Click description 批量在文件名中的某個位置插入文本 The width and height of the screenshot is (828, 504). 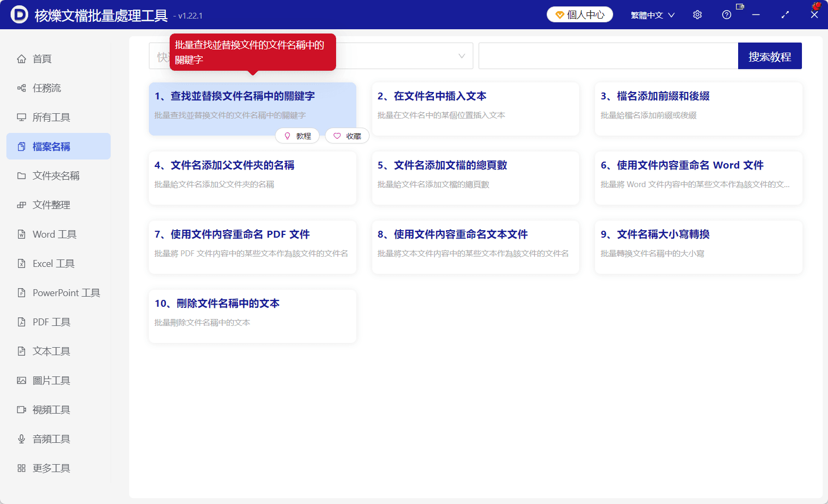(441, 115)
